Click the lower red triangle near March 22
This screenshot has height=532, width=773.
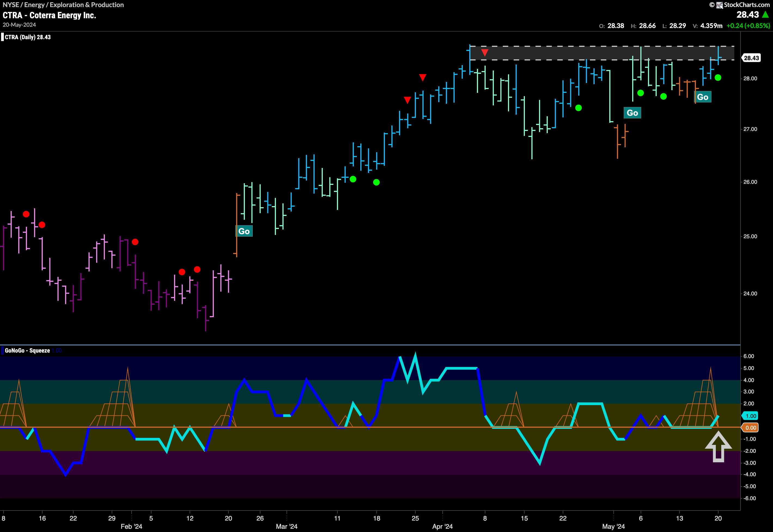(407, 100)
